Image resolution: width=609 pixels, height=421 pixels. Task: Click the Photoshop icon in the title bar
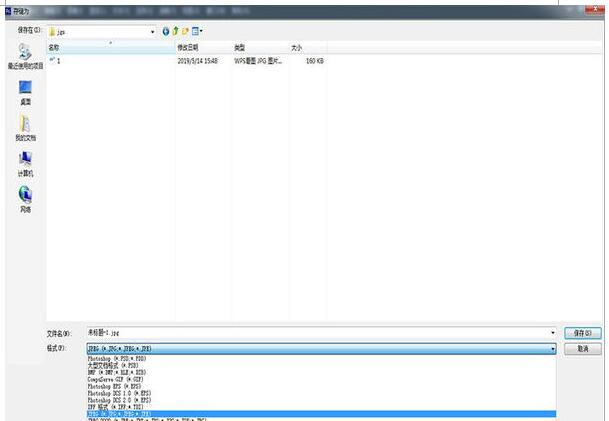(x=9, y=11)
